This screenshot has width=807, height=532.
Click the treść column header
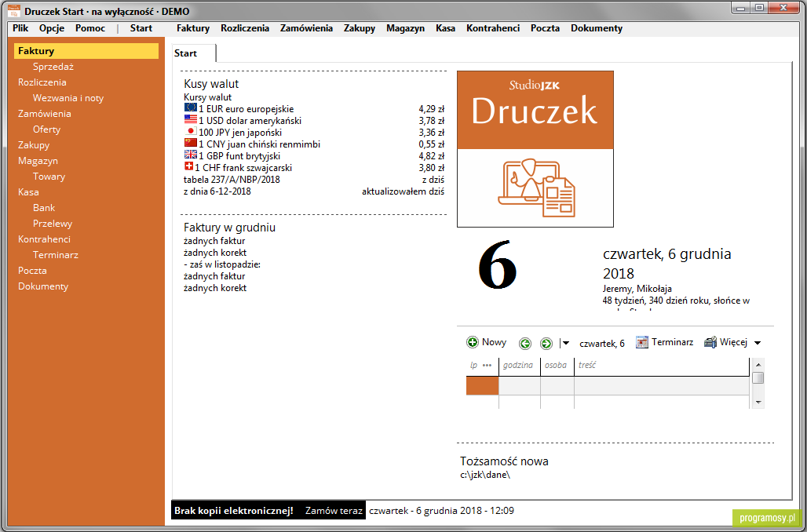[x=661, y=366]
